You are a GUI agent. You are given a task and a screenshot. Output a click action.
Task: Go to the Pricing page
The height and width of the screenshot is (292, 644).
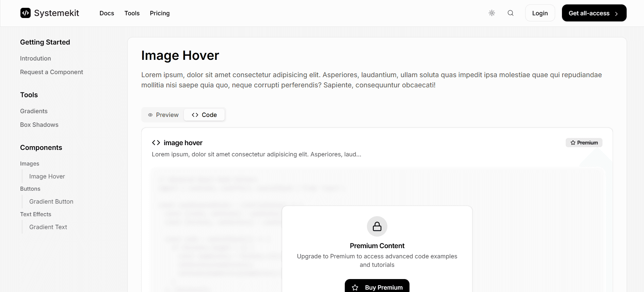click(x=160, y=13)
